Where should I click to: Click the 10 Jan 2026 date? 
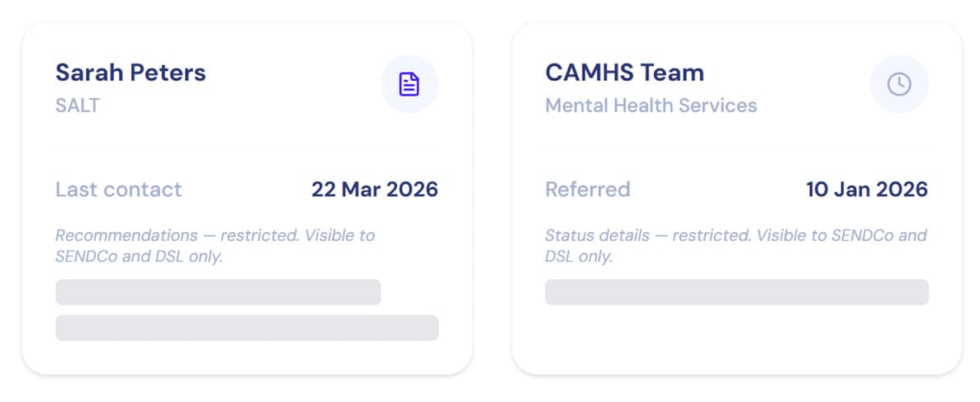coord(867,189)
